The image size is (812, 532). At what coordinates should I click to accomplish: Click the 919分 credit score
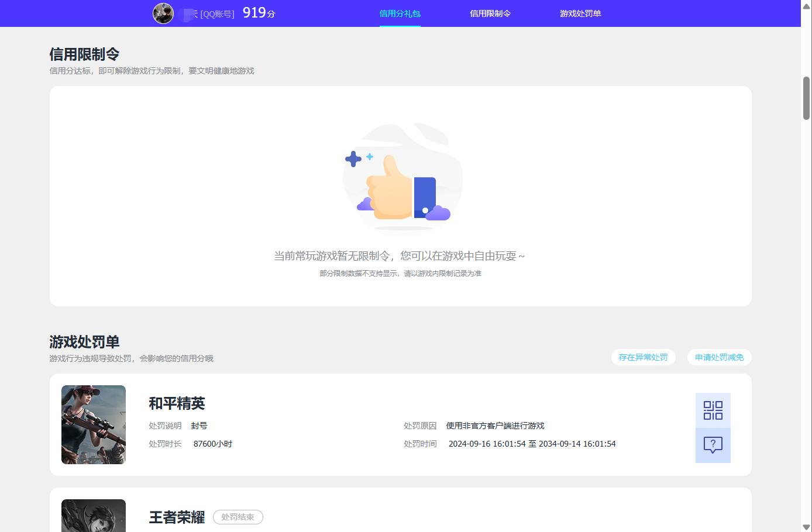259,13
